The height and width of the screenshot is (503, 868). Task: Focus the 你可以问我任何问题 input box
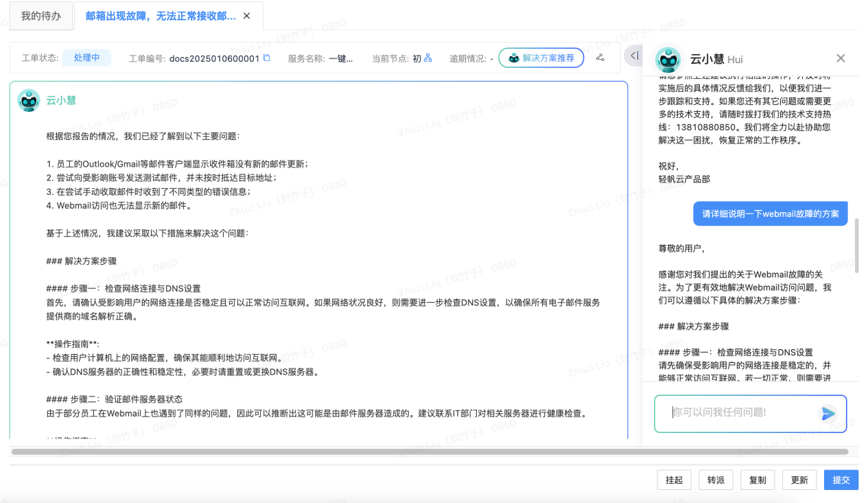click(x=741, y=413)
